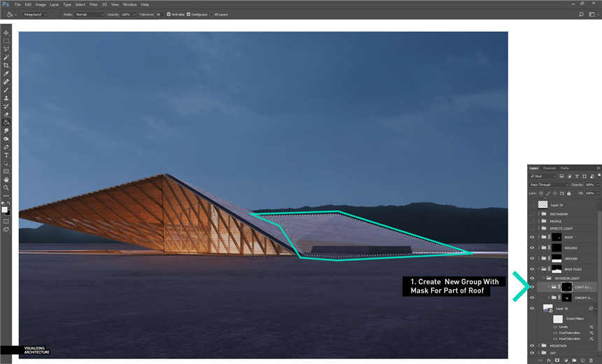The height and width of the screenshot is (364, 602).
Task: Hide the ROOF layer group
Action: pos(532,237)
